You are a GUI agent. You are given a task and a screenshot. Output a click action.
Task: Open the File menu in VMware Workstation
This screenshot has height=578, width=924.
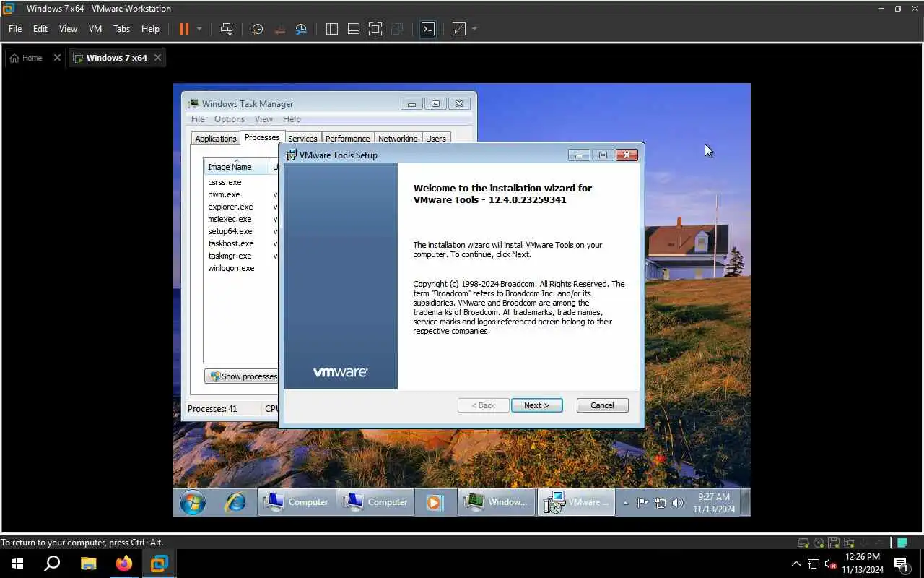[x=15, y=29]
